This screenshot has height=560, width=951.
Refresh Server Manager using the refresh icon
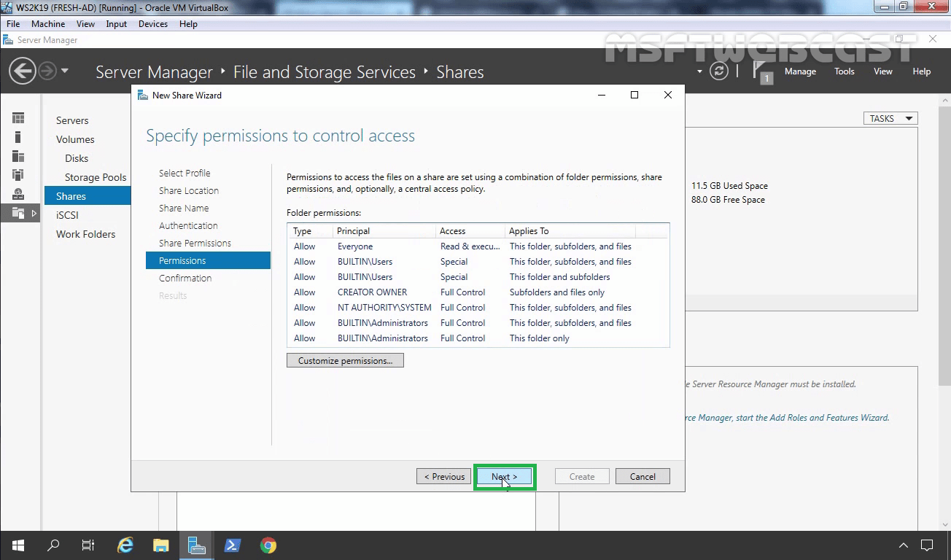coord(721,70)
